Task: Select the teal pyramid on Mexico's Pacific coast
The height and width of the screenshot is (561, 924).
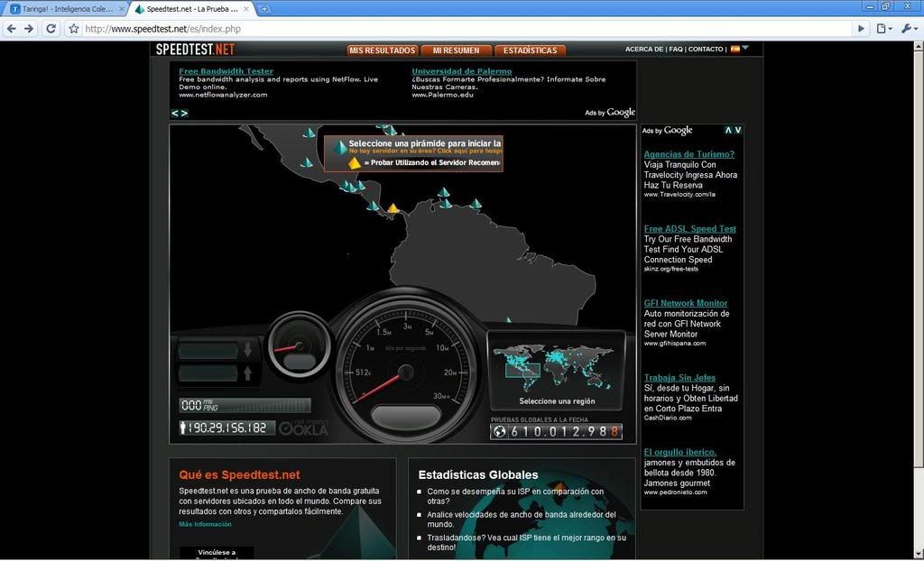Action: (307, 162)
